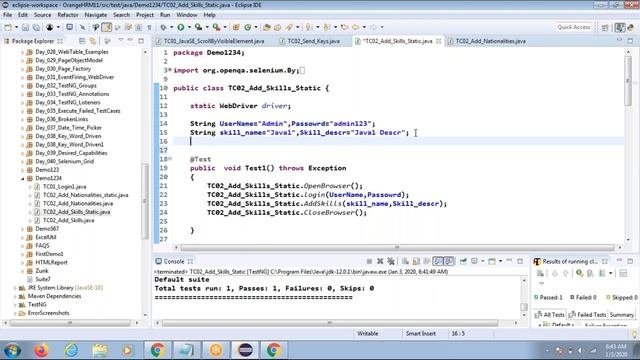Open the Run button dropdown arrow
The height and width of the screenshot is (360, 640).
[189, 27]
